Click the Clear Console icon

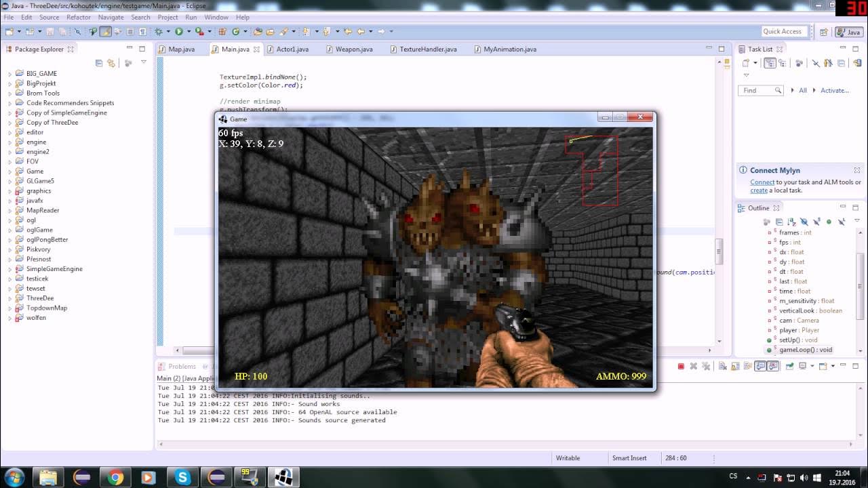(x=723, y=366)
